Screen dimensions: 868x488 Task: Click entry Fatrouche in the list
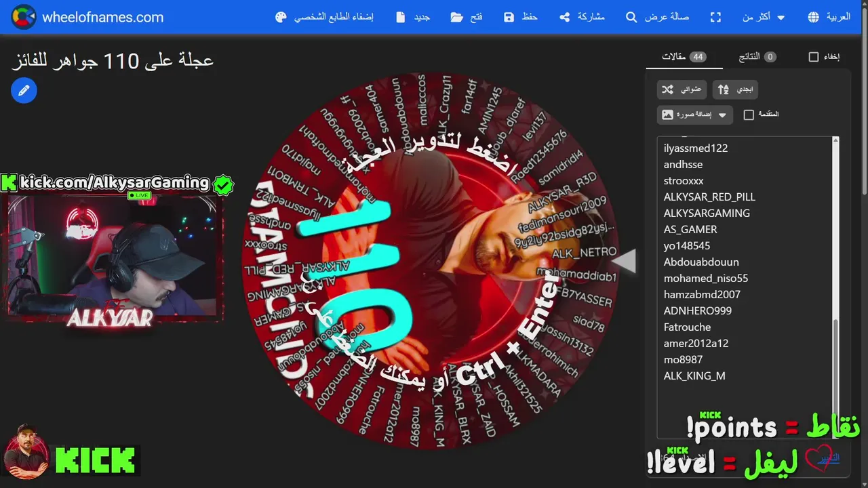[x=687, y=327]
